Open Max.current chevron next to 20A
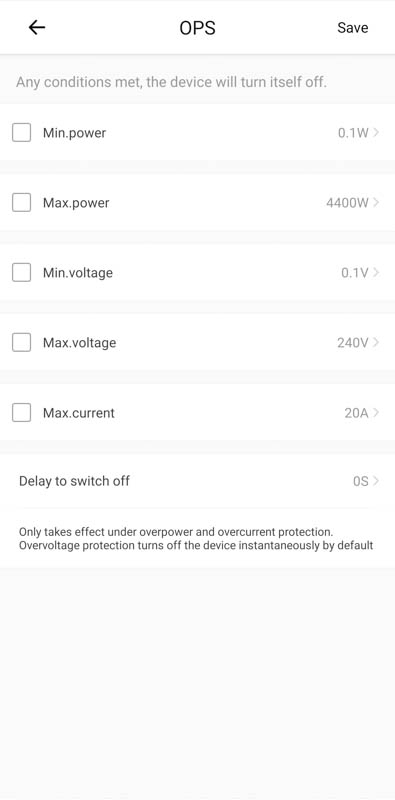395x800 pixels. point(376,412)
